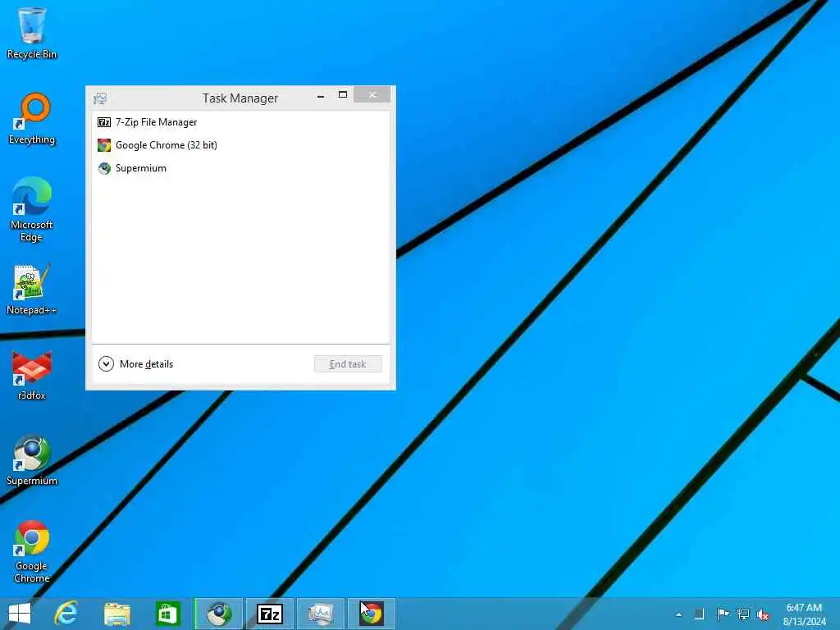Expand More details in Task Manager
The width and height of the screenshot is (840, 630).
click(106, 364)
